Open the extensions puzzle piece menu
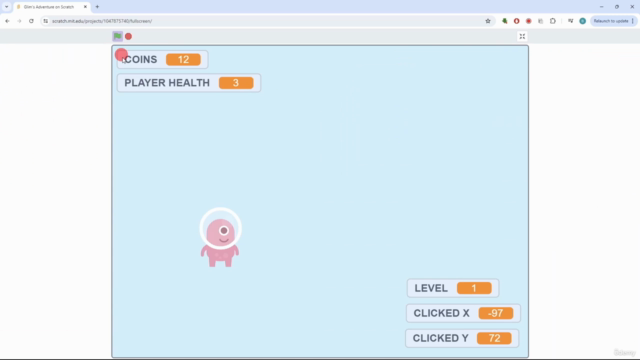Screen dimensions: 640x360 [x=553, y=21]
